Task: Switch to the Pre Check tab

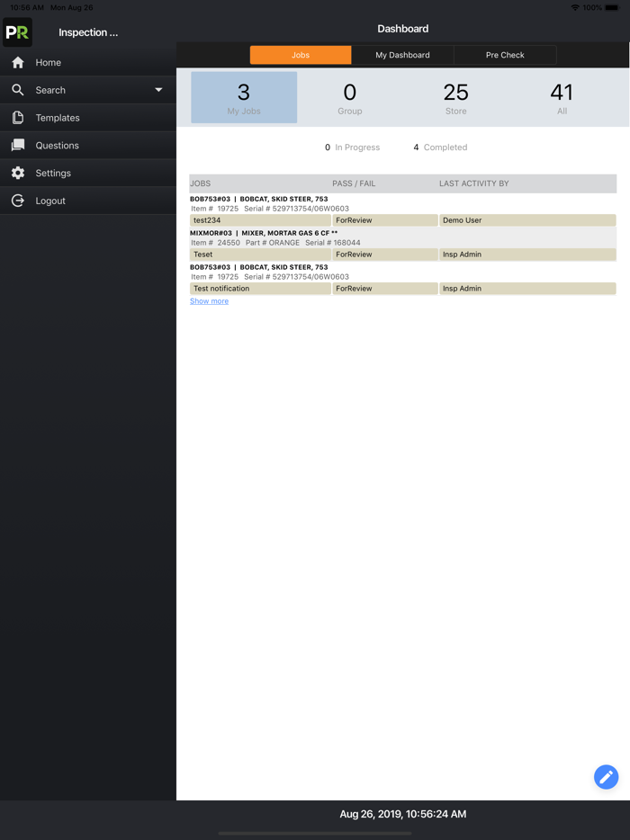Action: (505, 55)
